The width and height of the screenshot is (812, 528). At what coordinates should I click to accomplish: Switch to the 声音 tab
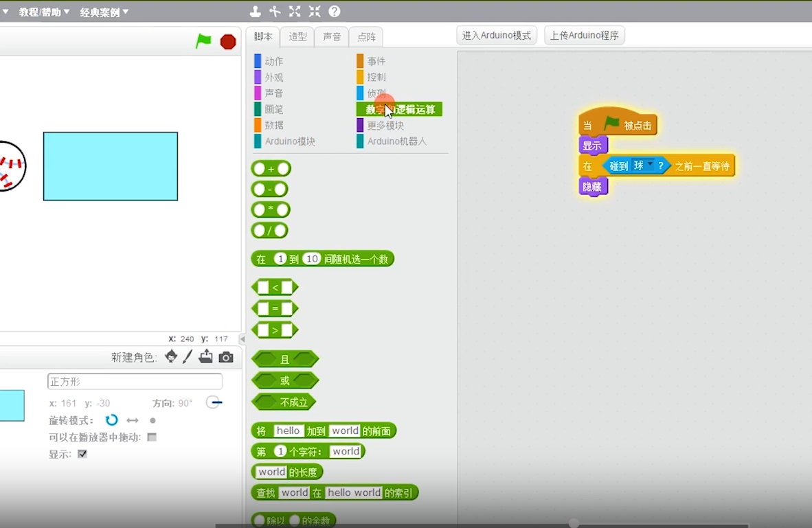331,37
